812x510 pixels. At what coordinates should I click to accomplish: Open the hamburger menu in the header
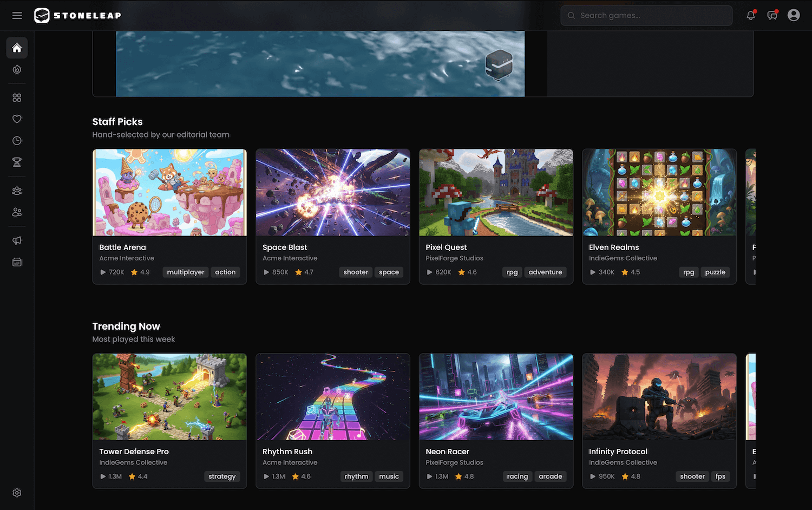tap(17, 16)
